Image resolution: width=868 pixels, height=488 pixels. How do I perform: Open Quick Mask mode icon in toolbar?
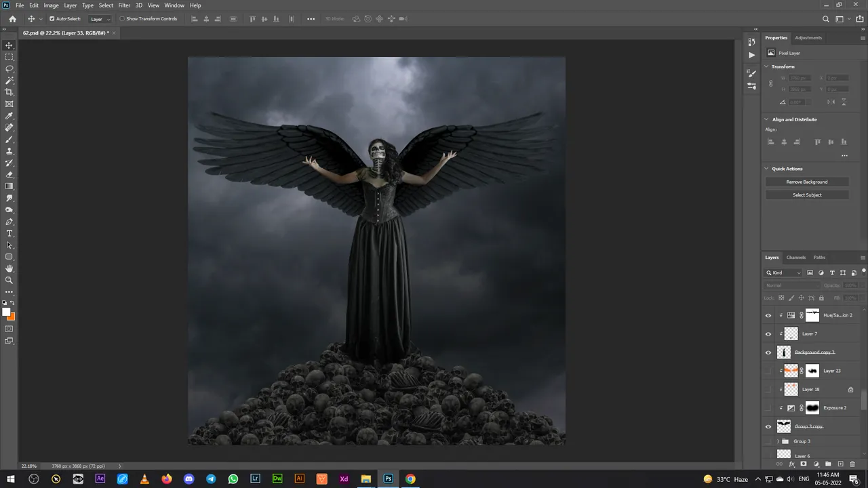pyautogui.click(x=9, y=329)
